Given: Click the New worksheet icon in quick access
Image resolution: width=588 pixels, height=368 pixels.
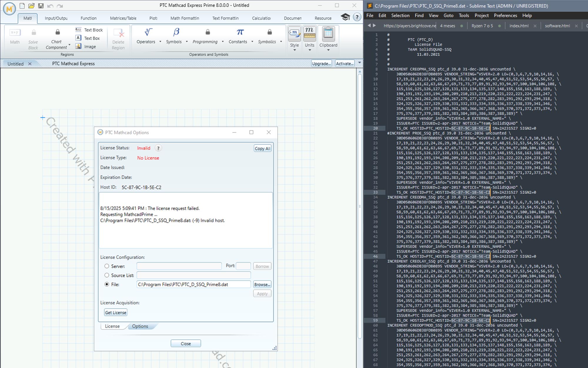Looking at the screenshot, I should (22, 6).
